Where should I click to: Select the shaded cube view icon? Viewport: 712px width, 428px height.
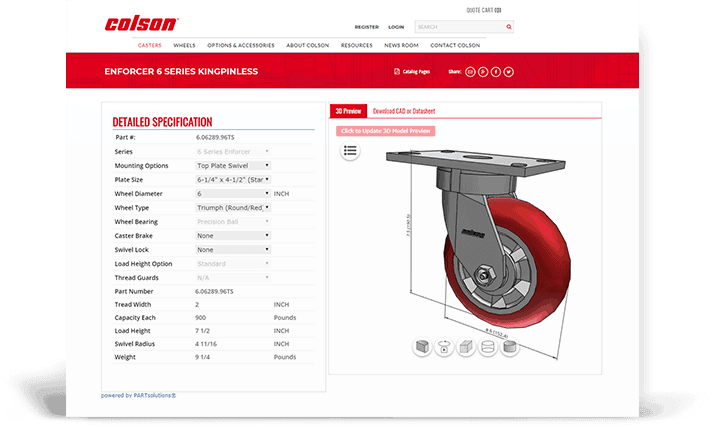tap(466, 347)
